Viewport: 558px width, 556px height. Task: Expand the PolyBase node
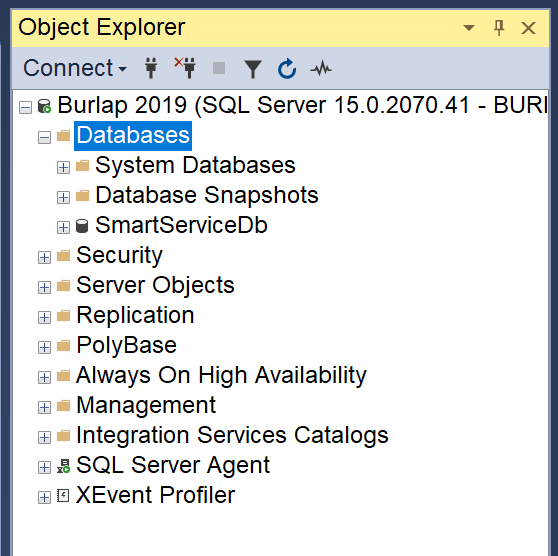click(x=44, y=347)
